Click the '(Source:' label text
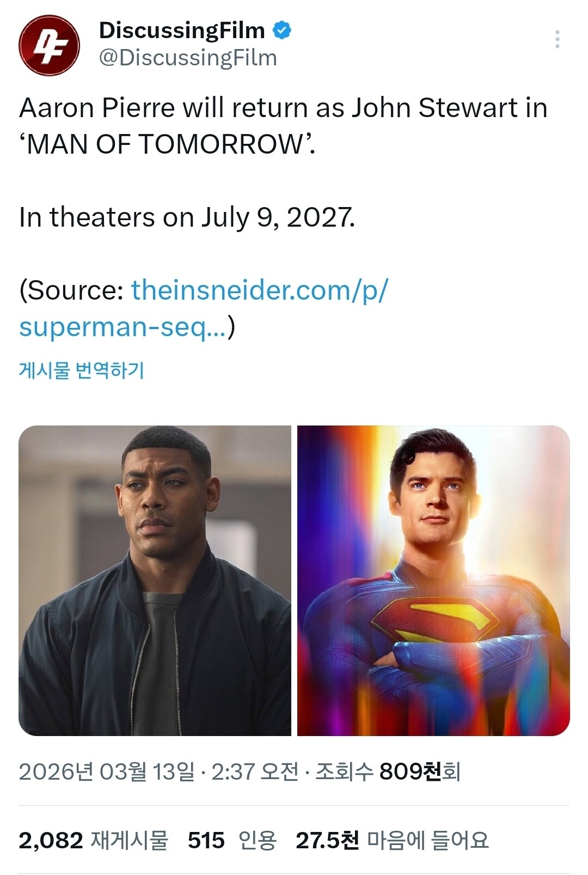 (x=71, y=290)
